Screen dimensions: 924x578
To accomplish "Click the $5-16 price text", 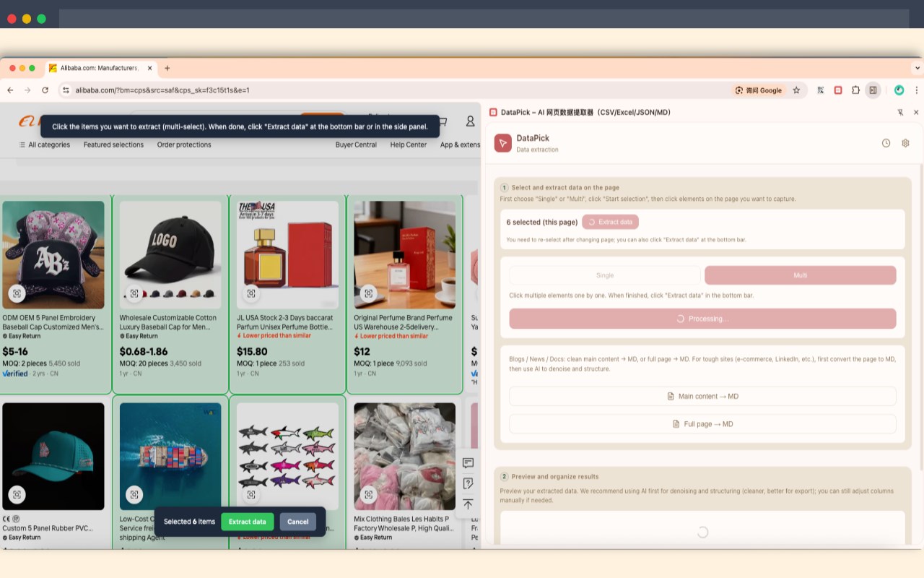I will pos(15,352).
